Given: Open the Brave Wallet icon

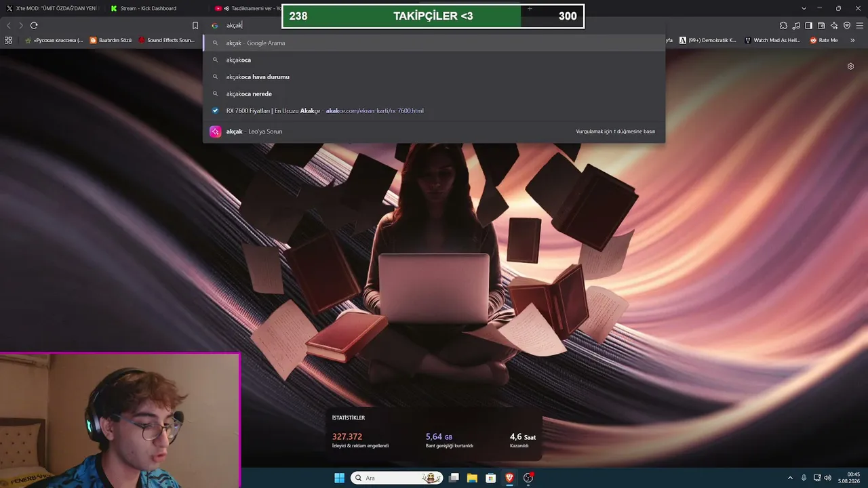Looking at the screenshot, I should click(821, 26).
